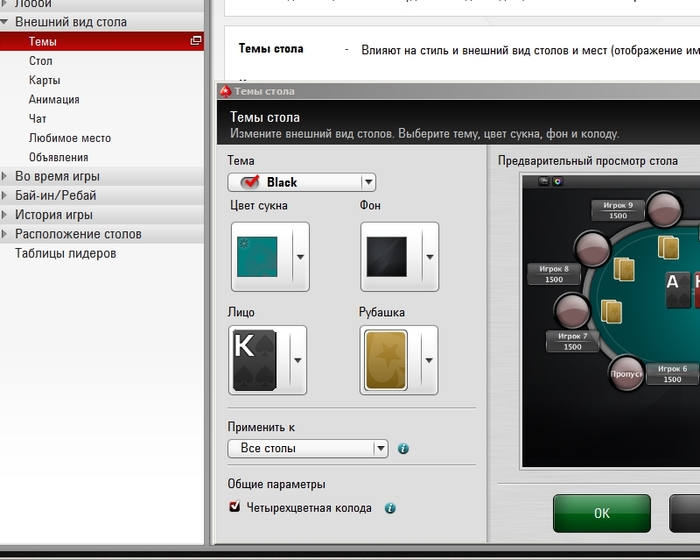Open the Рубашка card back dropdown arrow
The width and height of the screenshot is (700, 560).
pyautogui.click(x=429, y=360)
